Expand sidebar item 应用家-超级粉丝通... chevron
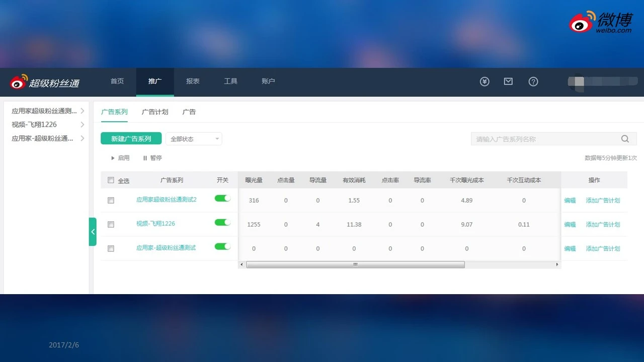Viewport: 644px width, 362px height. click(83, 138)
